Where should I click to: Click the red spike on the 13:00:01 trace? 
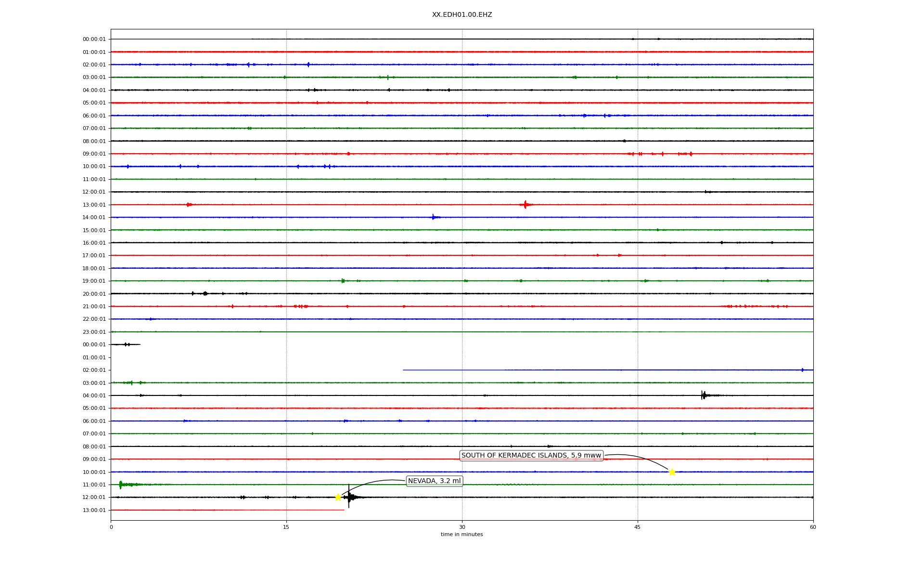(525, 205)
